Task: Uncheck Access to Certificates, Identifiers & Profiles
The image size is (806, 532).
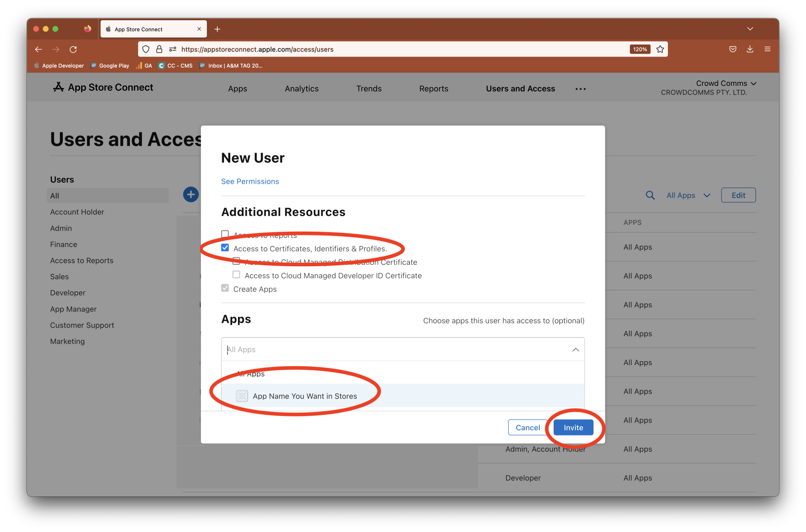Action: click(225, 248)
